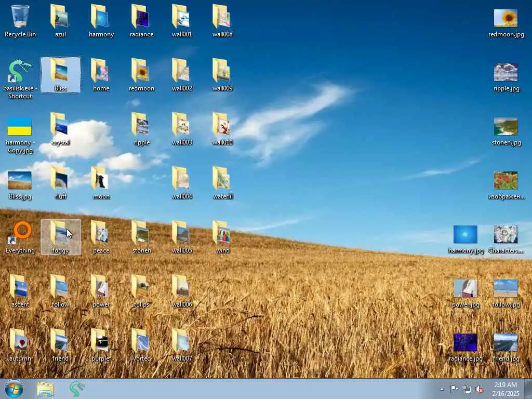Select the wall004 folder
The image size is (532, 399).
tap(182, 183)
